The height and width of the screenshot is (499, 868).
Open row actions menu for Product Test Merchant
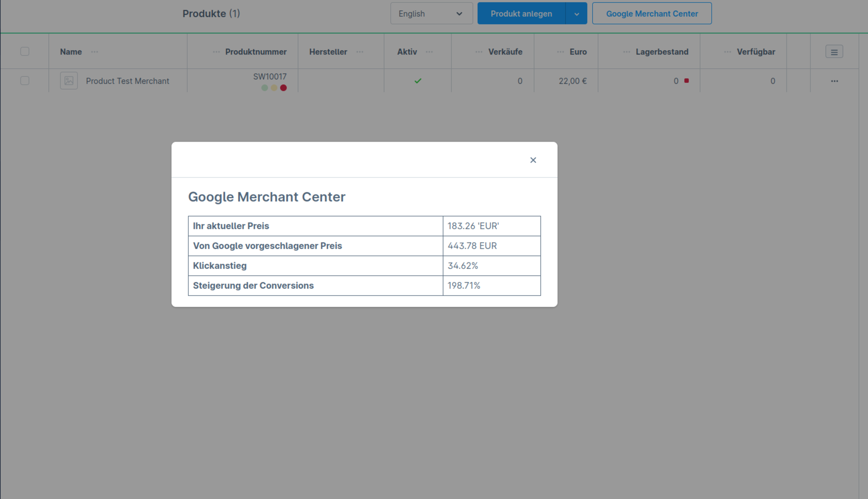click(835, 81)
